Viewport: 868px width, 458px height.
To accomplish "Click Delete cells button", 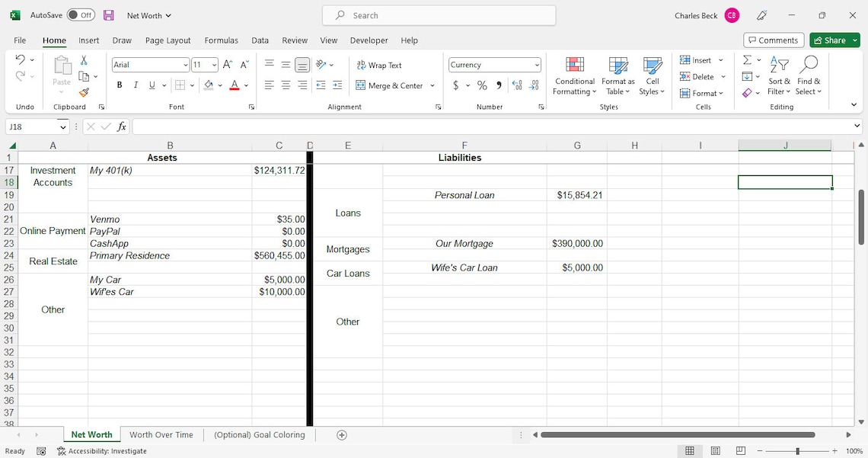I will (697, 76).
